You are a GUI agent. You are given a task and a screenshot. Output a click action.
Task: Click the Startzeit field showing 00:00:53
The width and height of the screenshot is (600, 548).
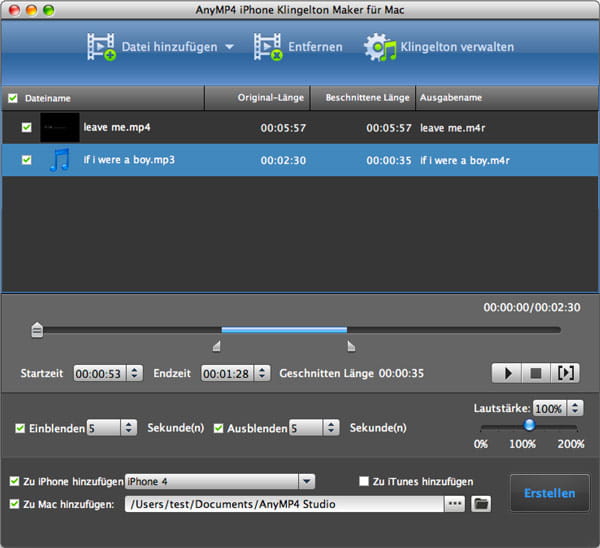point(100,373)
